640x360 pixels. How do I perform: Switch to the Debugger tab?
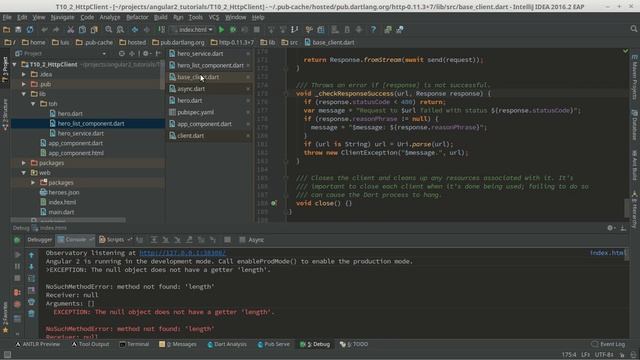pos(40,240)
